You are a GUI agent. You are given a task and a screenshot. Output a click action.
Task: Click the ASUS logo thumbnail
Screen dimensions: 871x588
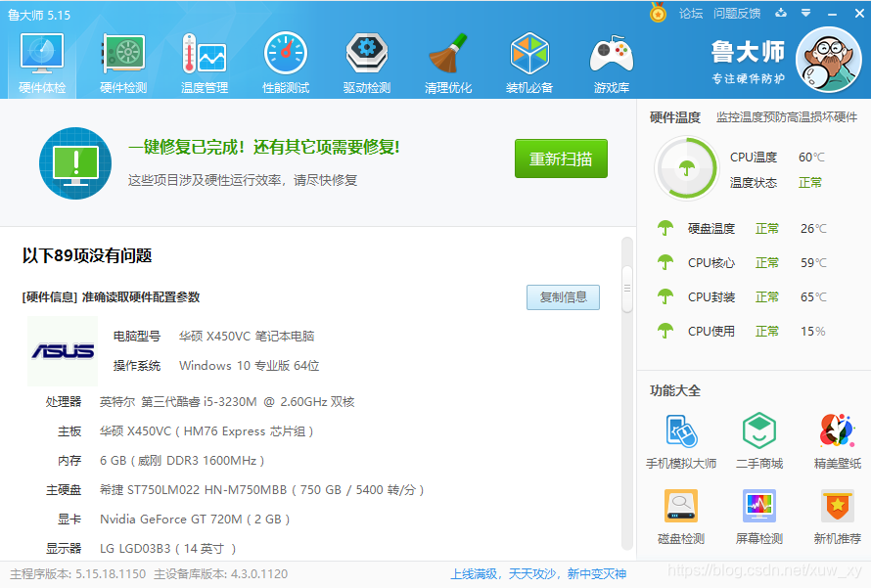pyautogui.click(x=63, y=351)
